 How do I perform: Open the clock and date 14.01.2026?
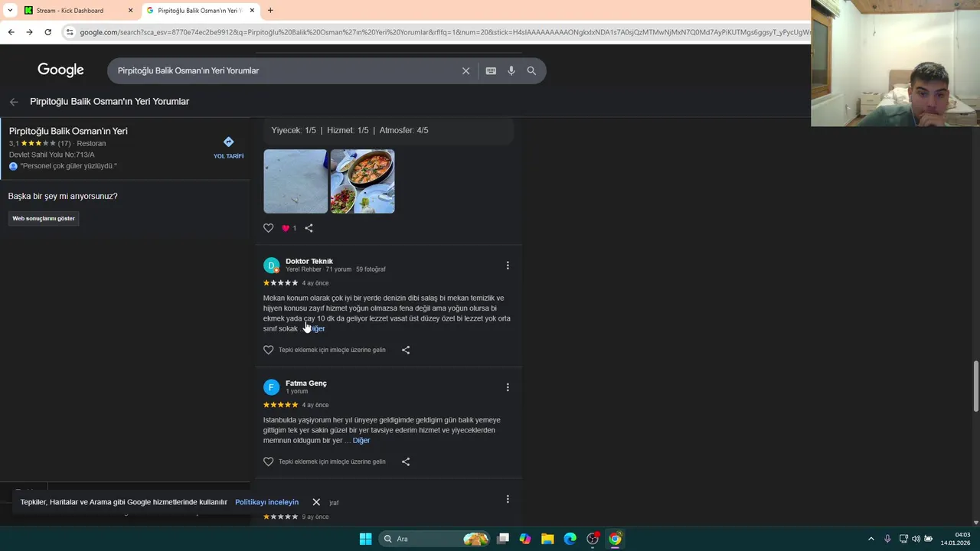point(955,539)
